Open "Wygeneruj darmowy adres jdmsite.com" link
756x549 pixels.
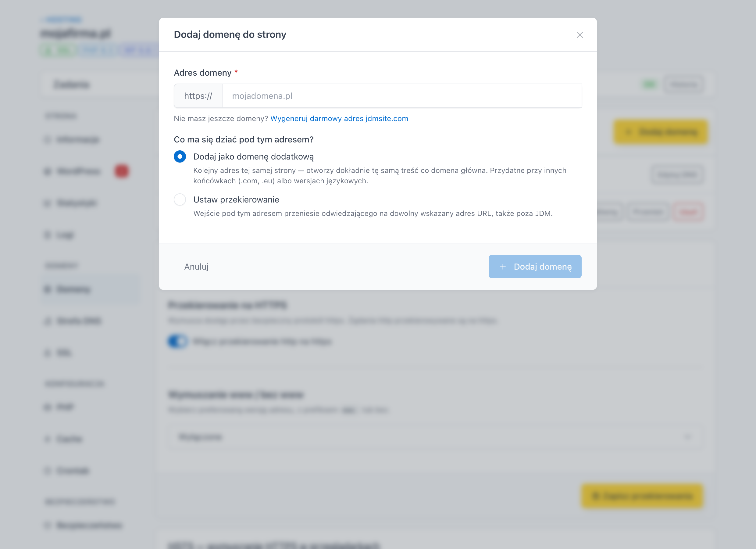(339, 119)
